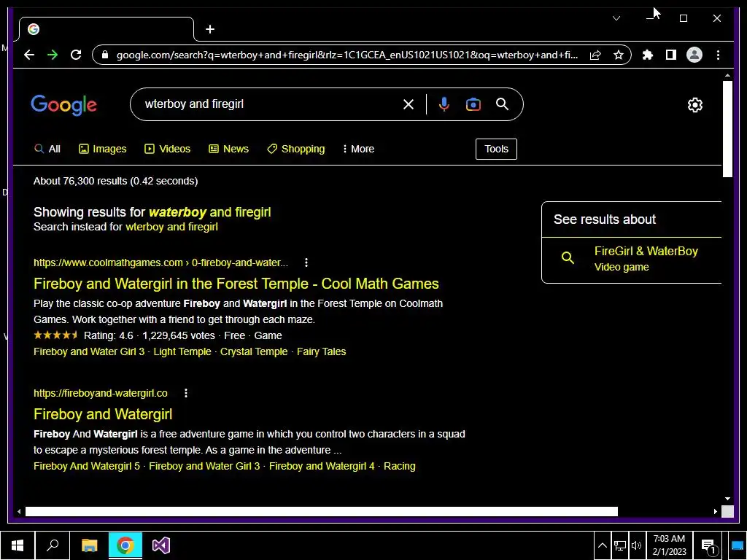The width and height of the screenshot is (747, 560).
Task: Click the Chrome address bar URL
Action: click(347, 55)
